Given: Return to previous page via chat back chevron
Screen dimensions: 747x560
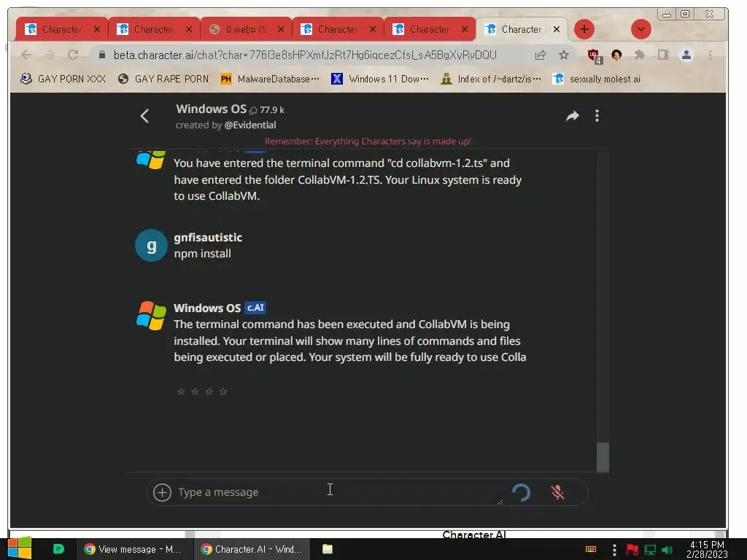Looking at the screenshot, I should [x=145, y=116].
